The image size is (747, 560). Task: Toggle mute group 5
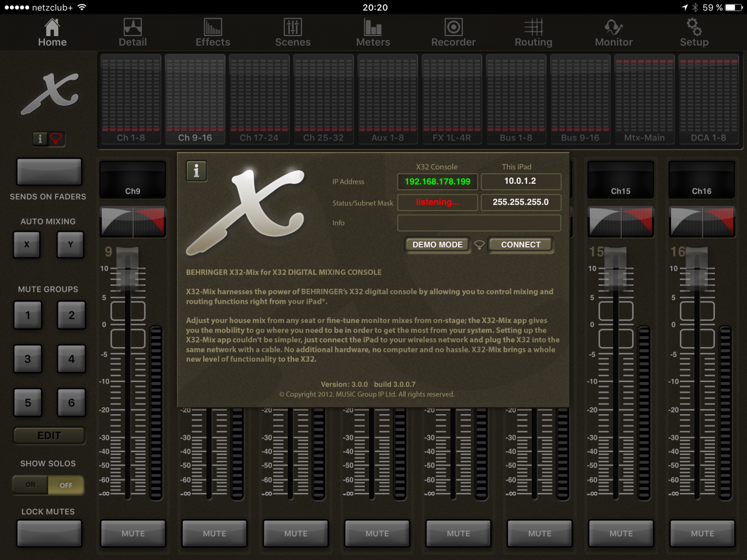27,402
